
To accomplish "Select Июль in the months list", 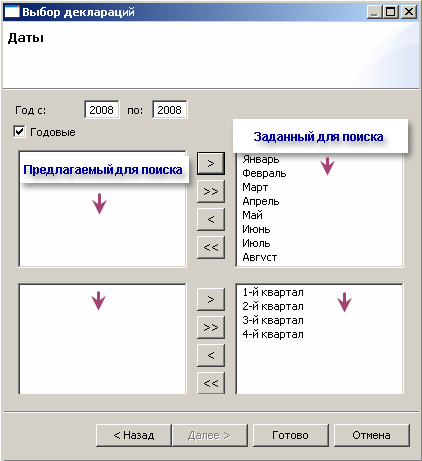I will (256, 243).
